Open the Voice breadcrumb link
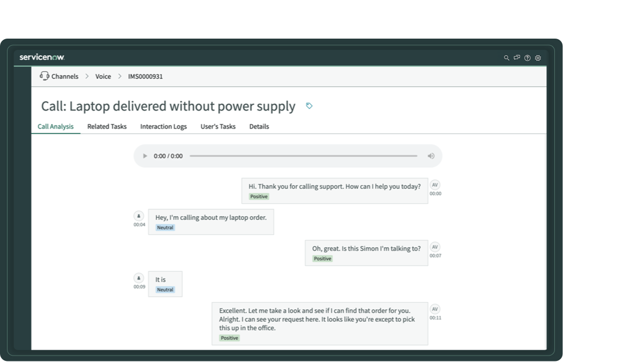The image size is (644, 362). tap(103, 76)
